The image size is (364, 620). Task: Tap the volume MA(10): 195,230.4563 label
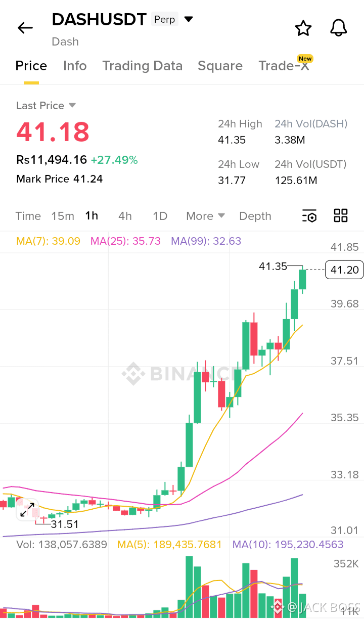[x=288, y=545]
